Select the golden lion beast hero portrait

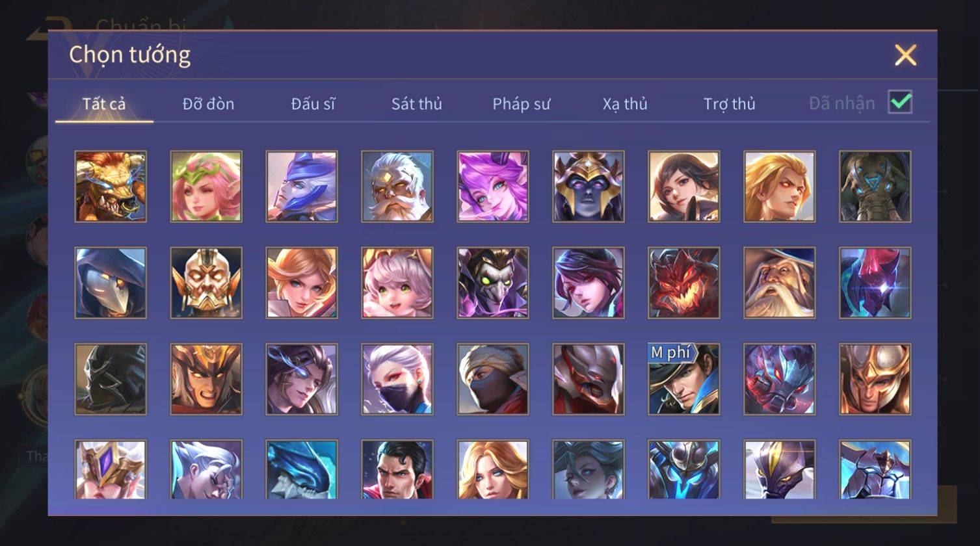coord(111,187)
